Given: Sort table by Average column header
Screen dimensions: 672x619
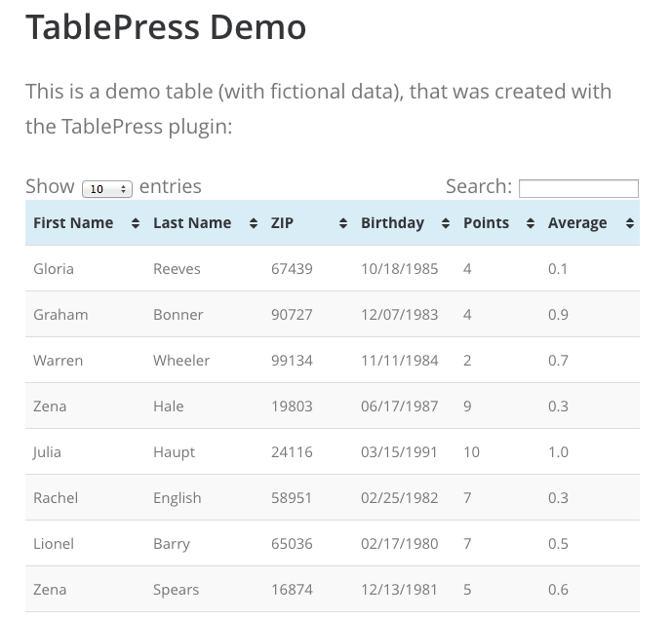Looking at the screenshot, I should tap(590, 223).
